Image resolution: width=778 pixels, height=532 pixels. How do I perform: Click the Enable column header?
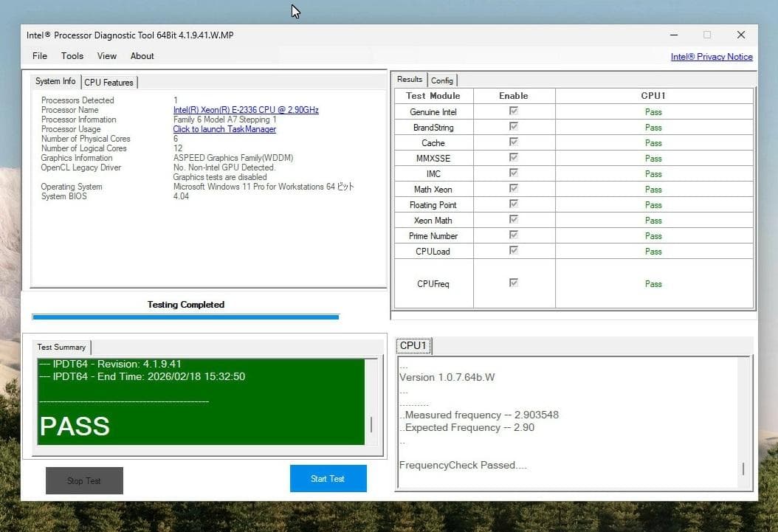[514, 96]
